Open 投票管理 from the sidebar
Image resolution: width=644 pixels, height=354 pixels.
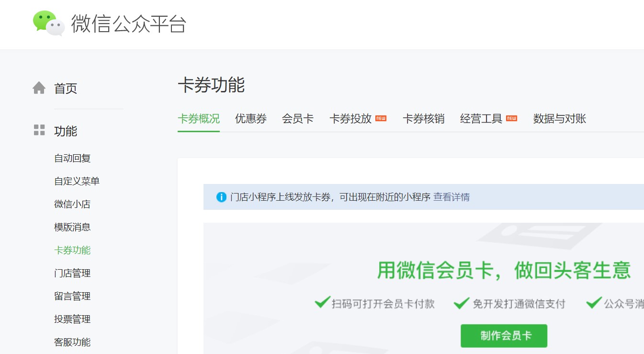click(x=72, y=319)
